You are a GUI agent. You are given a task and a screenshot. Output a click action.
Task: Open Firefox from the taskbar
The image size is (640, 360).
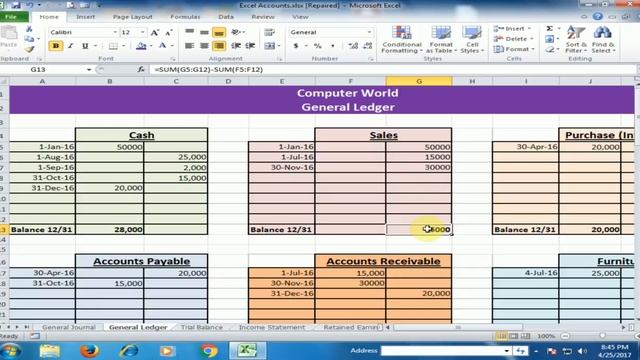click(89, 351)
